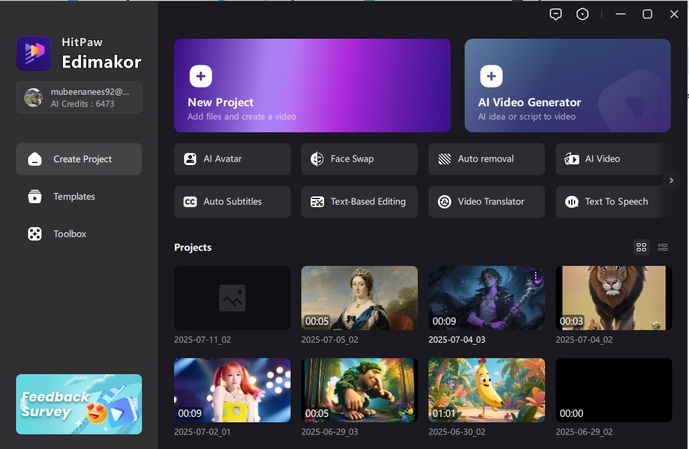Click the Projects section heading
Screen dimensions: 689x449
pos(192,247)
